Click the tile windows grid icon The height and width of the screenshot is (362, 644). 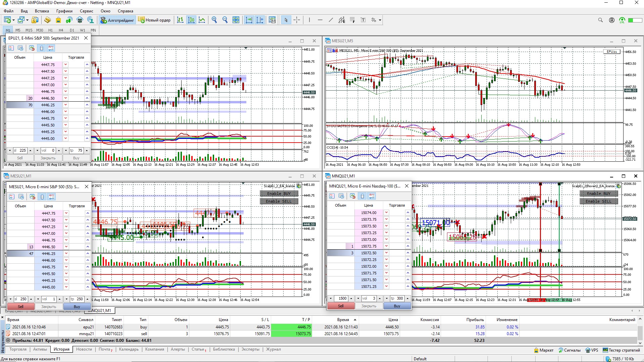click(x=236, y=20)
